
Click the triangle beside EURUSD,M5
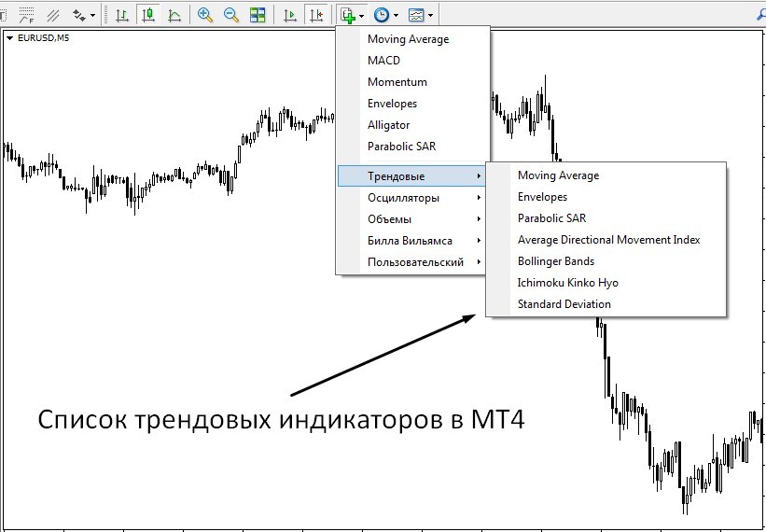9,38
